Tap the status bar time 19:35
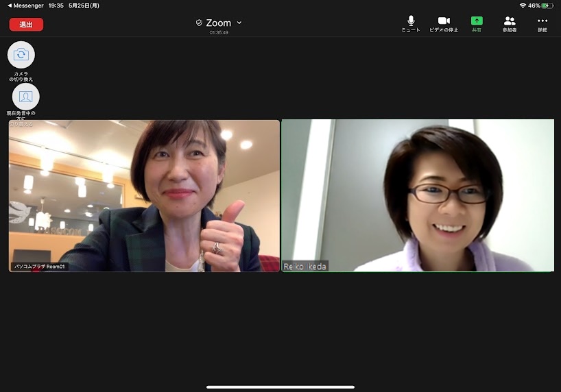 pyautogui.click(x=56, y=5)
